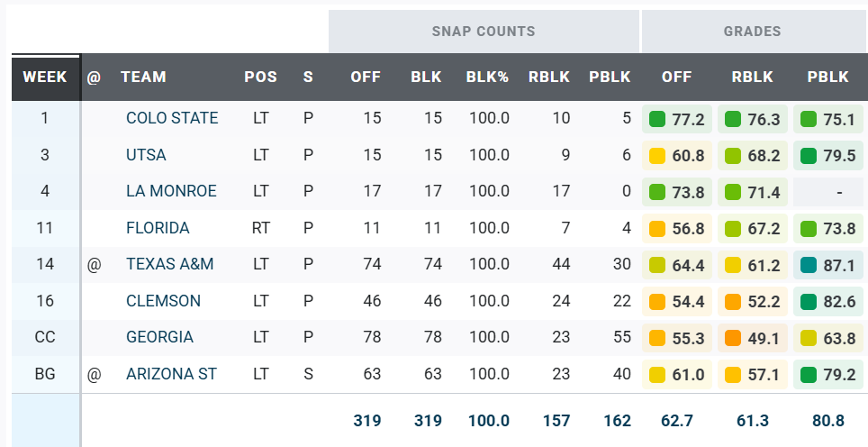The height and width of the screenshot is (447, 868).
Task: Click the 82.6 PBLK grade for Clemson
Action: 828,302
